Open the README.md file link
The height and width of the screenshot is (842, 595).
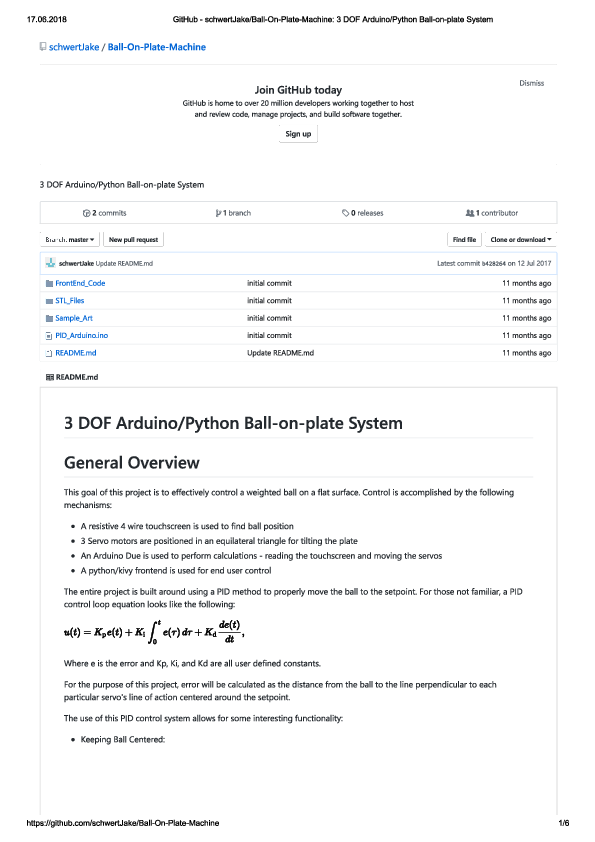pyautogui.click(x=76, y=353)
